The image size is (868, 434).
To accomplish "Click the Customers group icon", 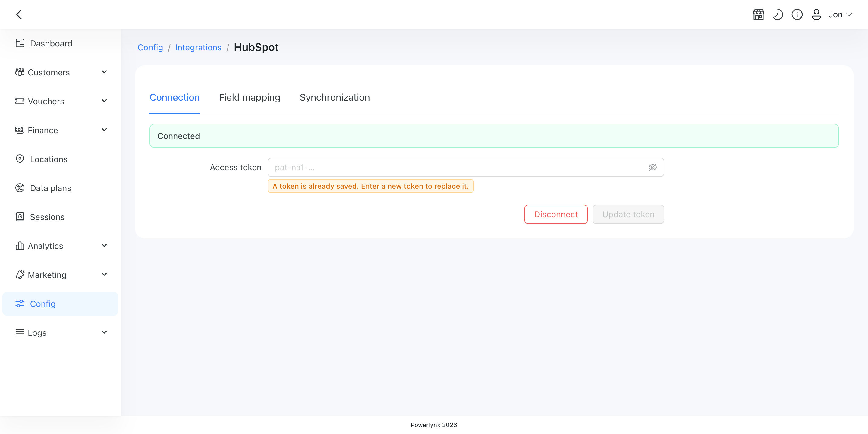I will [20, 72].
